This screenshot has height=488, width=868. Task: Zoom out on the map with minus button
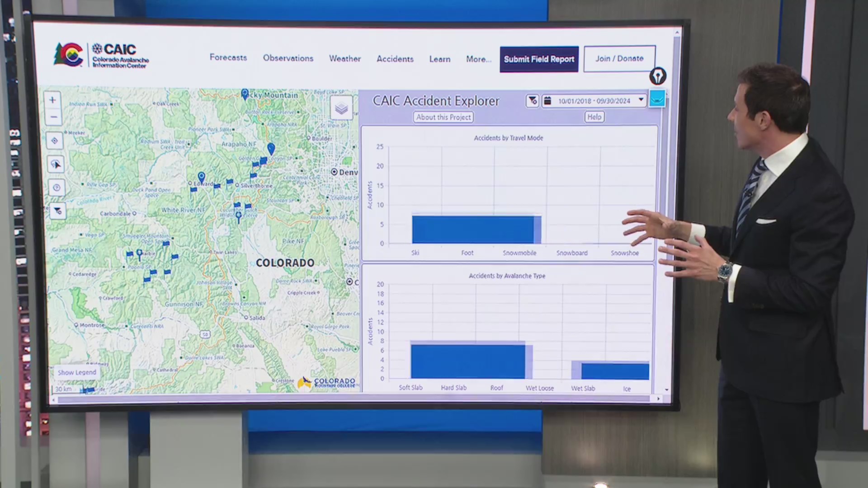53,117
